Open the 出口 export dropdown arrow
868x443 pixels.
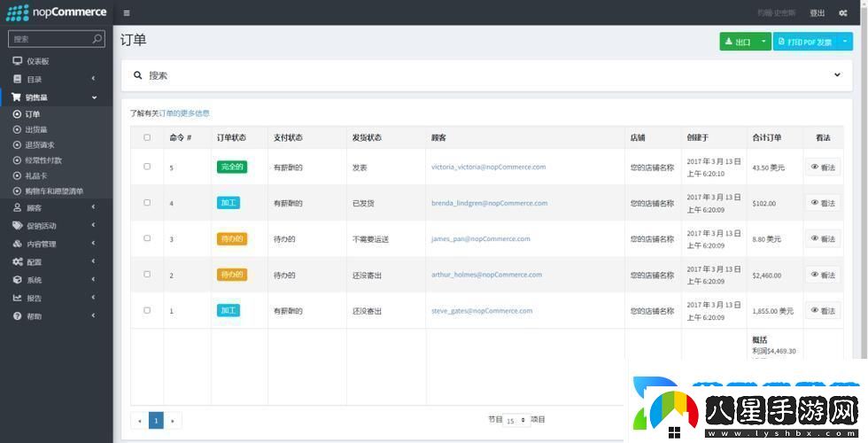pos(763,42)
